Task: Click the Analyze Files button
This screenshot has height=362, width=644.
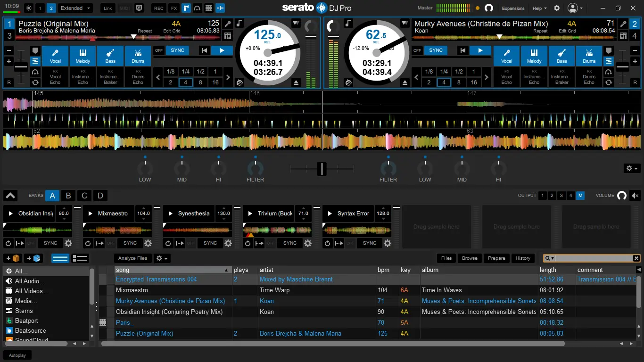Action: point(133,258)
